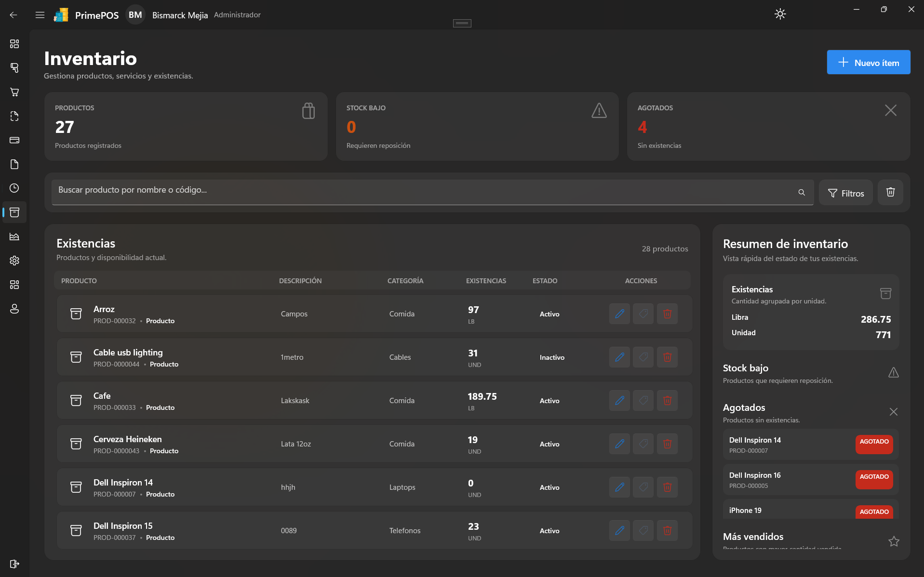Screen dimensions: 924x577
Task: Select iPhone 19 in Agotados list
Action: pos(811,510)
